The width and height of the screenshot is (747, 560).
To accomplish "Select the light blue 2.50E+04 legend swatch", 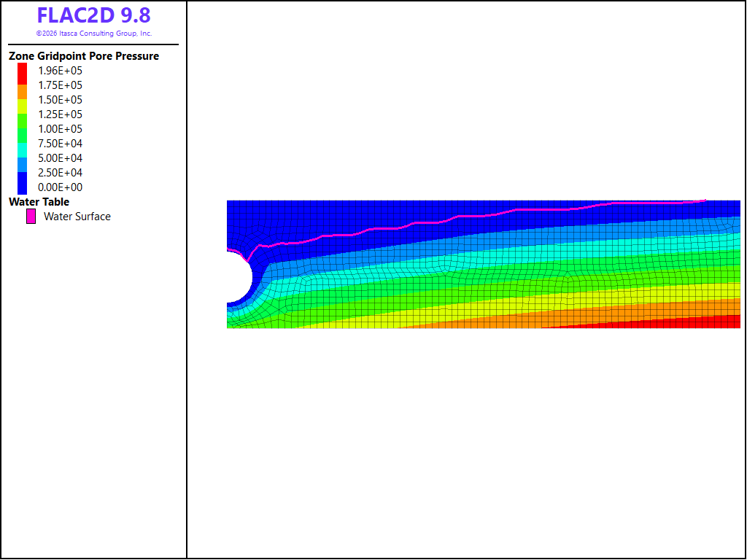I will [x=23, y=165].
